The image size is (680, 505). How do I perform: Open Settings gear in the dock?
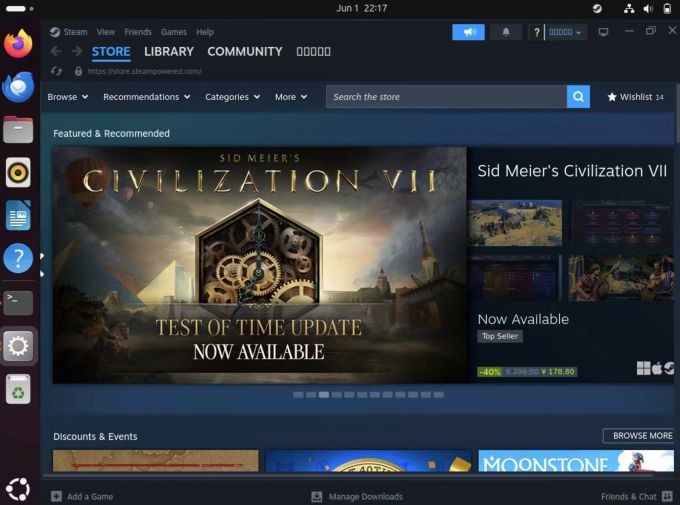click(18, 346)
